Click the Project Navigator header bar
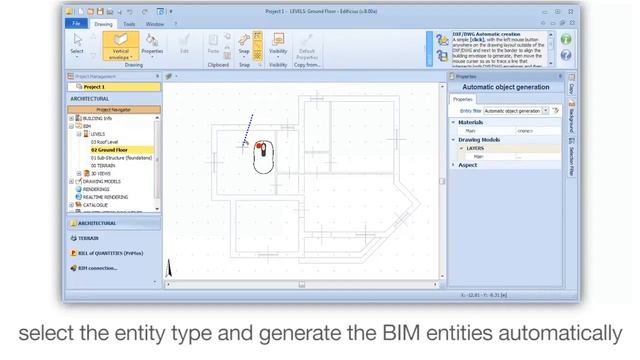Viewport: 640px width, 360px height. pos(114,110)
